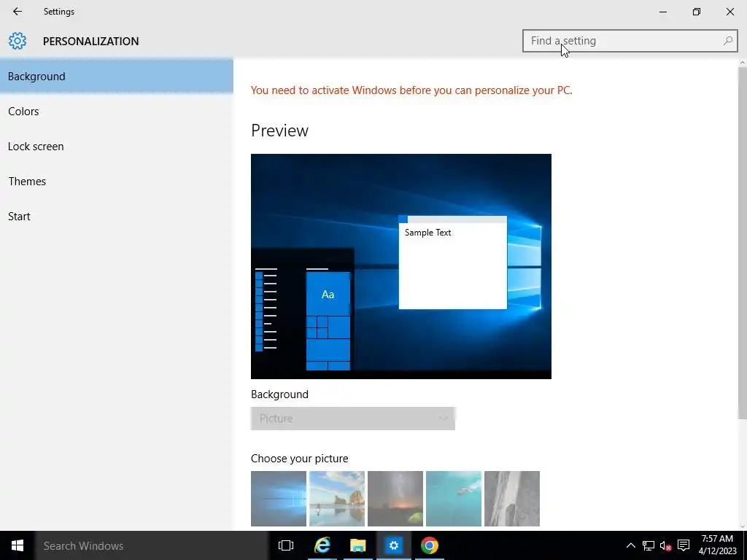Viewport: 747px width, 560px height.
Task: Click the muted volume tray icon
Action: (665, 545)
